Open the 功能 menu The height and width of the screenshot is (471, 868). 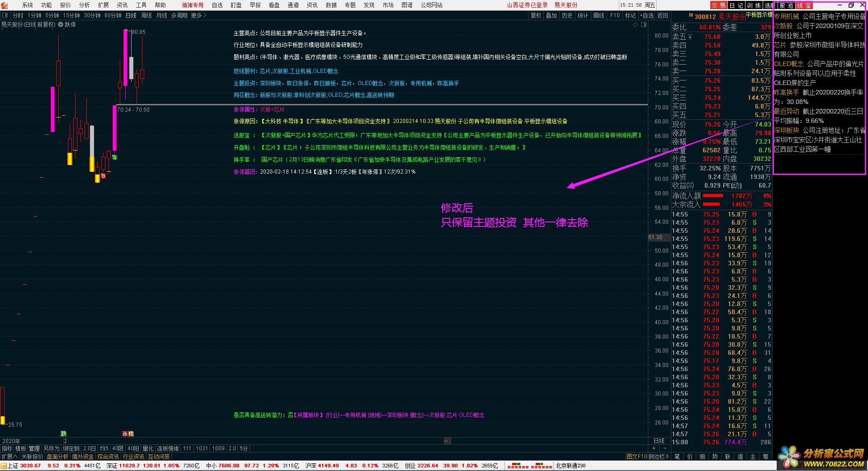coord(47,5)
